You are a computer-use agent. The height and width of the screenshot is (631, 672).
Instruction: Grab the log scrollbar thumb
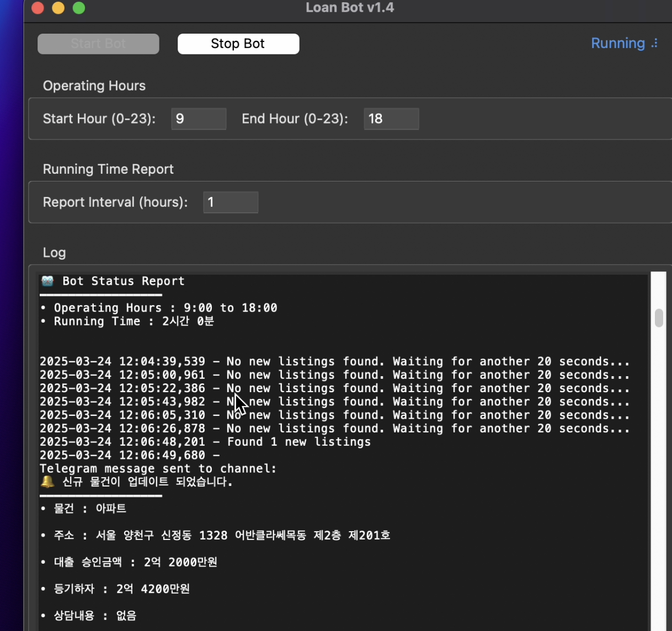[x=659, y=318]
